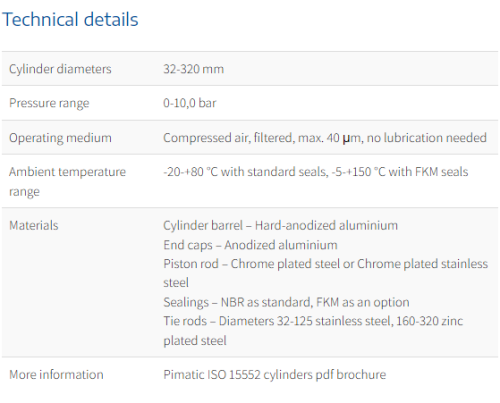Image resolution: width=500 pixels, height=403 pixels.
Task: Select the Pressure range label
Action: 49,103
